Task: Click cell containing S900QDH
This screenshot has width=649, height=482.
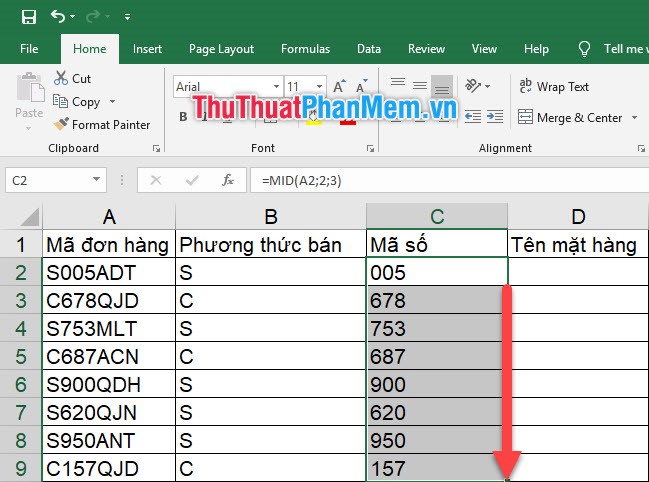Action: [109, 384]
